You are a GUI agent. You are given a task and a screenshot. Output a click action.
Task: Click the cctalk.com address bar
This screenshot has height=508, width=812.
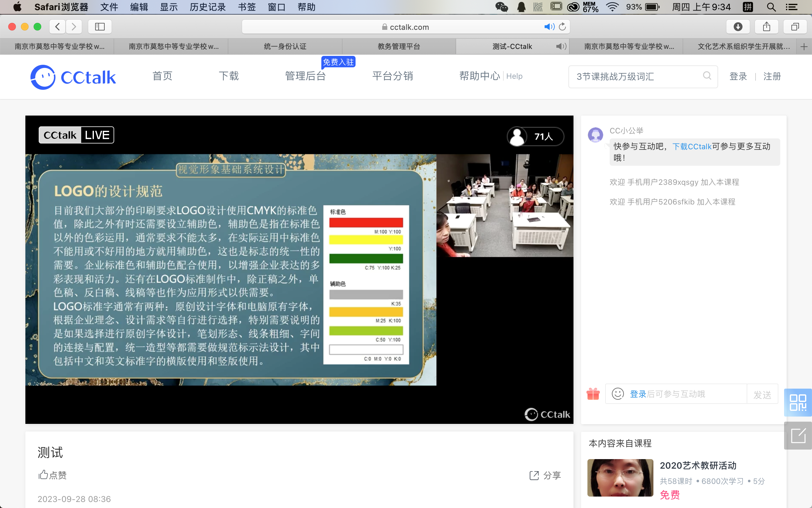[x=405, y=27]
